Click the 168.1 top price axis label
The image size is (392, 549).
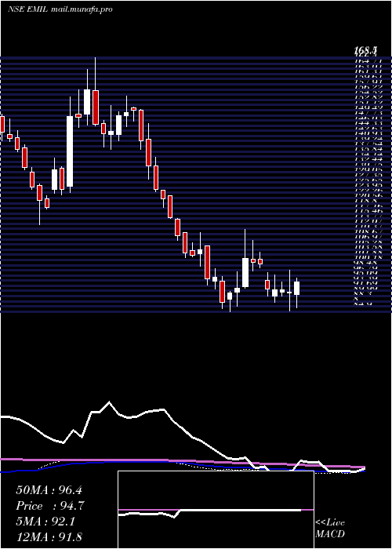coord(365,52)
